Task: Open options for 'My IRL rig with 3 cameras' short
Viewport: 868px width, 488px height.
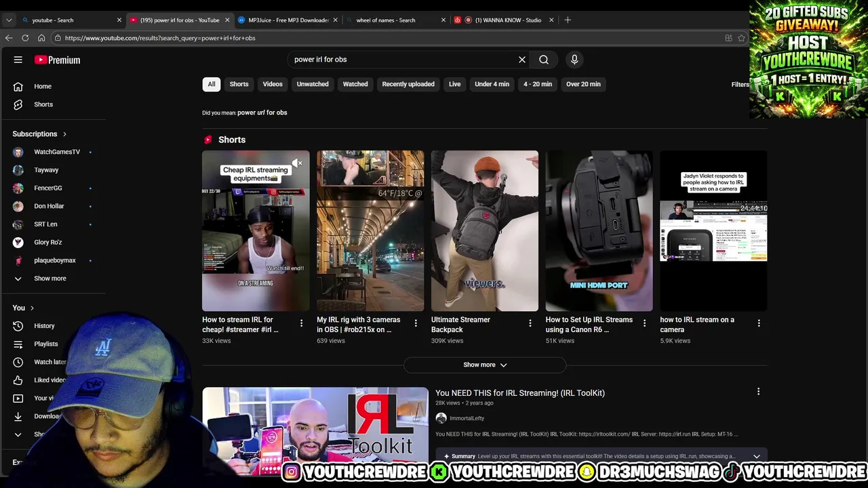Action: (416, 323)
